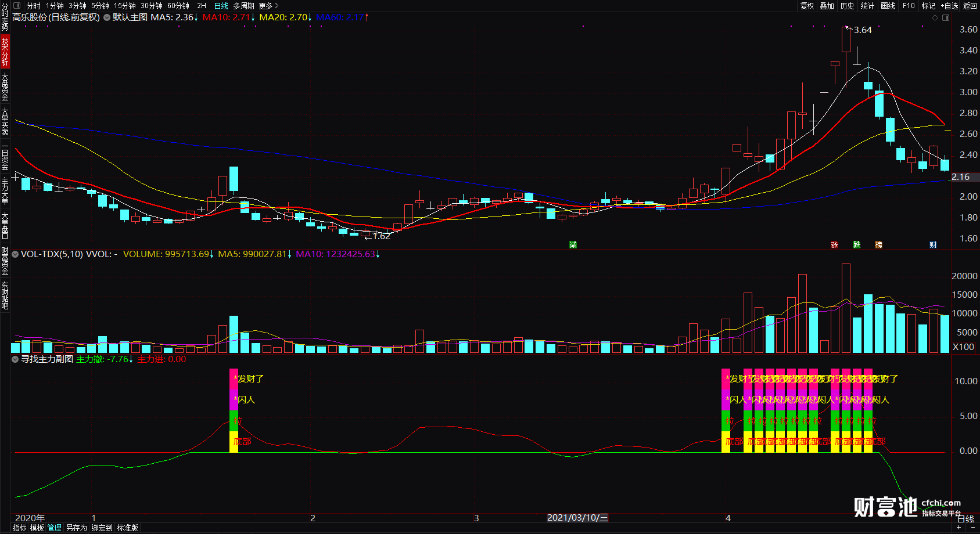
Task: Click the 管理 manage tab
Action: 54,528
